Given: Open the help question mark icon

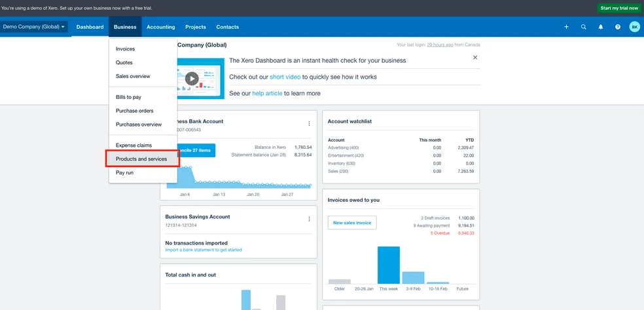Looking at the screenshot, I should pyautogui.click(x=618, y=27).
